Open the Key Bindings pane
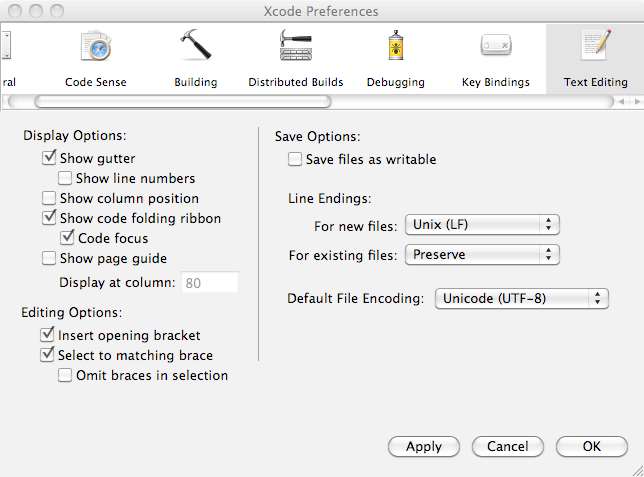 tap(495, 47)
